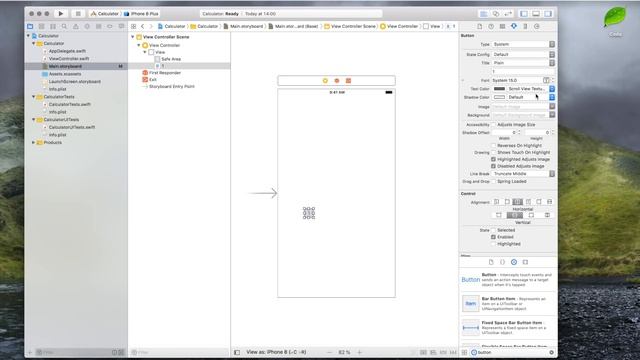Screen dimensions: 640x360
Task: Click the Exit icon in scene dock
Action: pos(348,81)
